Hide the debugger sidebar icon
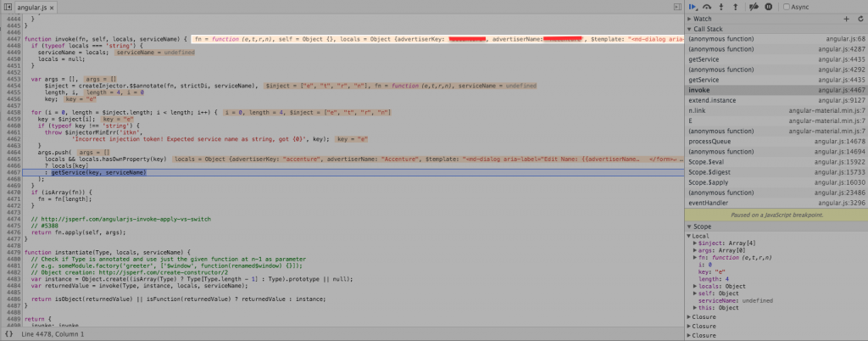Viewport: 868px width, 341px height. [x=677, y=7]
